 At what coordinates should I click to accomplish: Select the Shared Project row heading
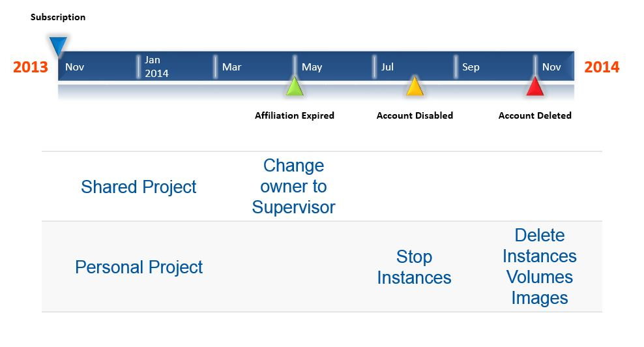(x=138, y=187)
